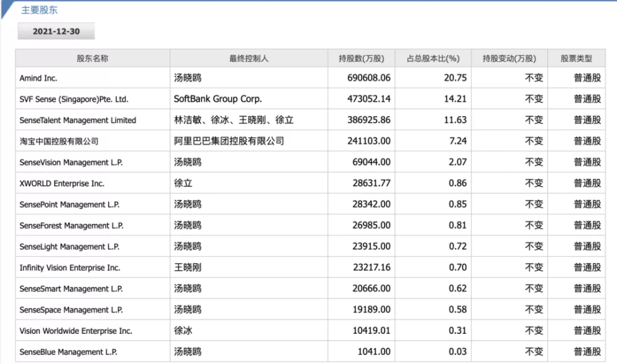Click Vision Worldwide Enterprise Inc. name

75,331
